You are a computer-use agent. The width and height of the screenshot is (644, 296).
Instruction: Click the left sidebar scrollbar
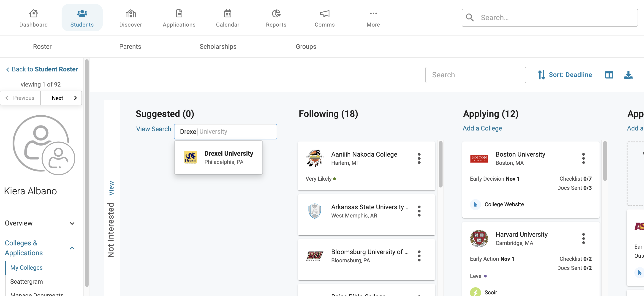(87, 173)
